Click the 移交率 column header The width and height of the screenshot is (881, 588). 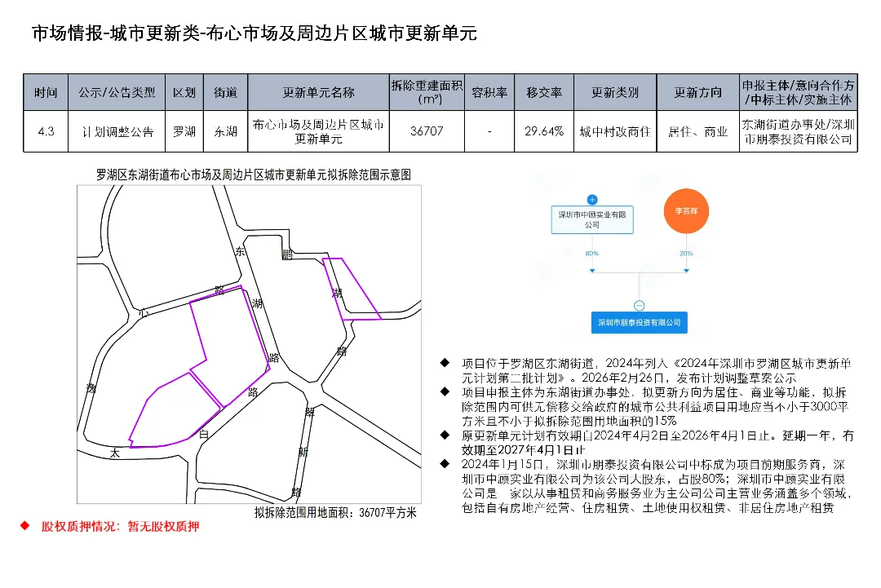(544, 92)
